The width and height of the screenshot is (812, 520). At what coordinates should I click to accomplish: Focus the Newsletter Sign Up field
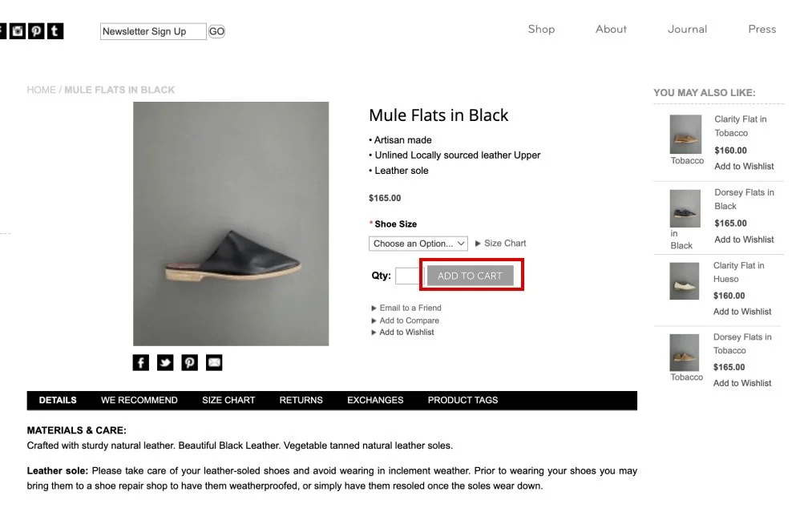click(153, 31)
